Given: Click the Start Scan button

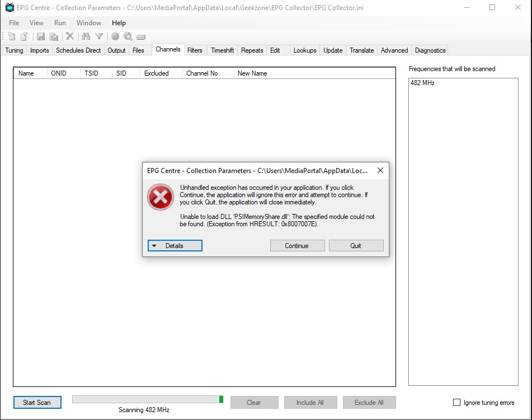Looking at the screenshot, I should coord(37,403).
